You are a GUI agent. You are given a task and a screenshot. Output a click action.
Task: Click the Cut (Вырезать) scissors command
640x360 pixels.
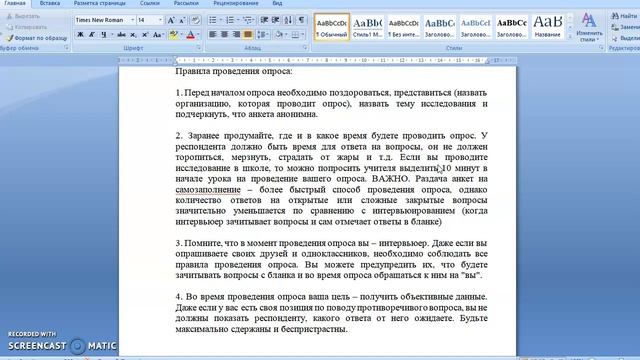24,16
